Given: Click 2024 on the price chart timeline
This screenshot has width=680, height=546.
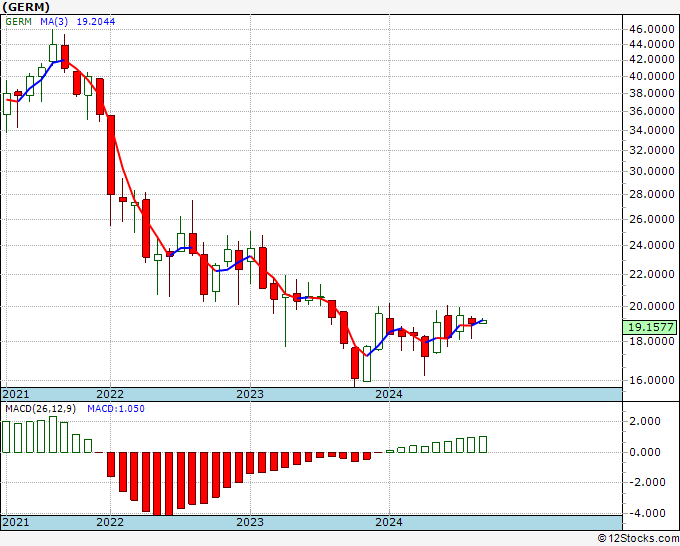Looking at the screenshot, I should (x=389, y=394).
